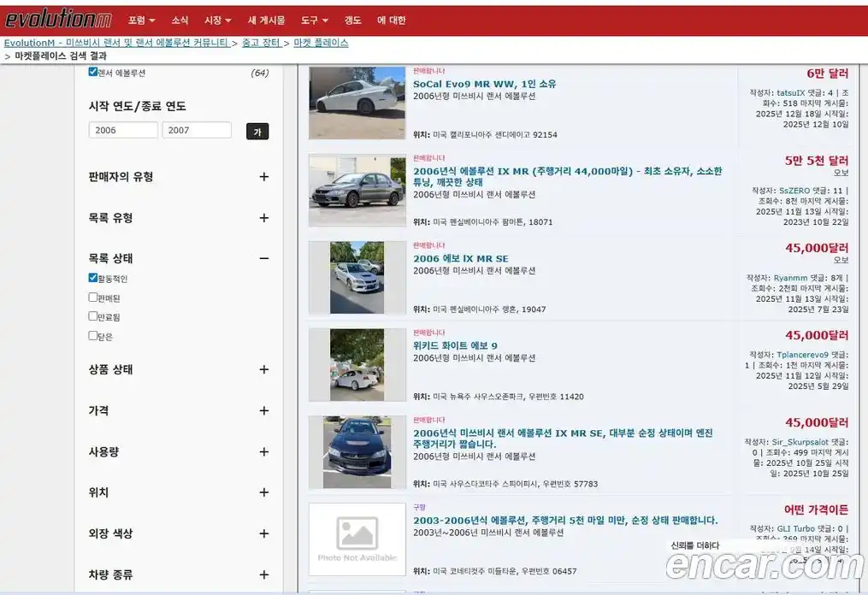
Task: Expand the 판매자의 유형 filter plus icon
Action: point(263,177)
